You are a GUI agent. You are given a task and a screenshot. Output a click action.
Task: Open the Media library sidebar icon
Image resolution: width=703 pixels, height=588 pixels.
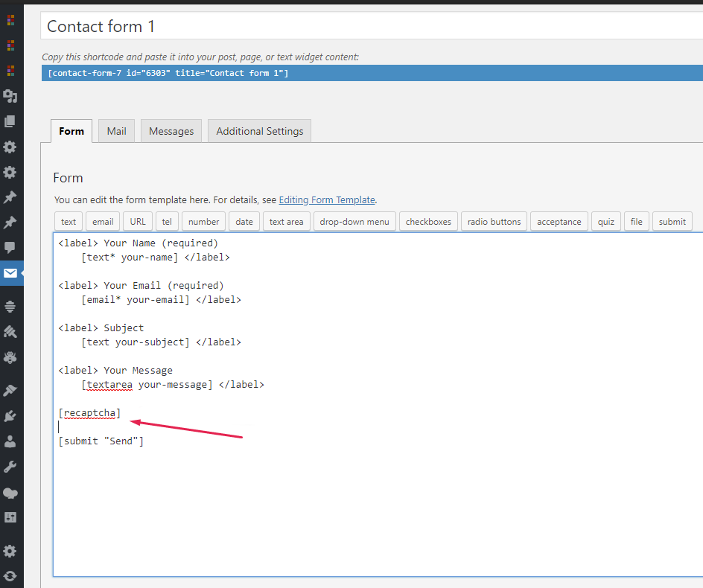point(10,96)
